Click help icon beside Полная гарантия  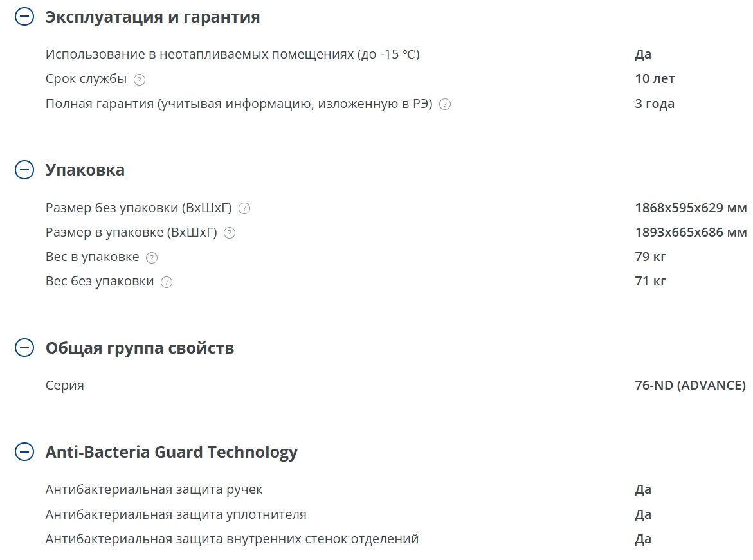445,104
